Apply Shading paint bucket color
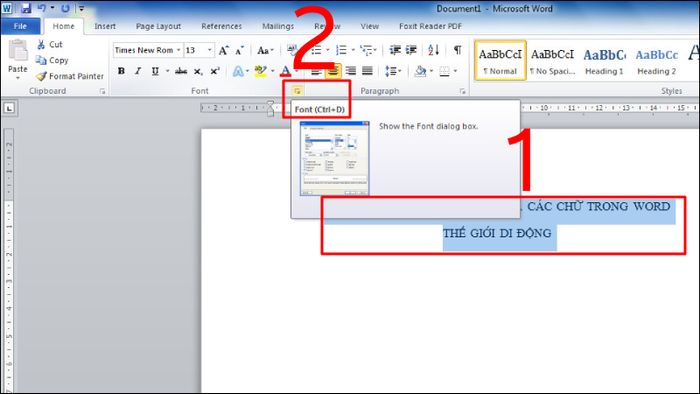The image size is (700, 394). [420, 71]
